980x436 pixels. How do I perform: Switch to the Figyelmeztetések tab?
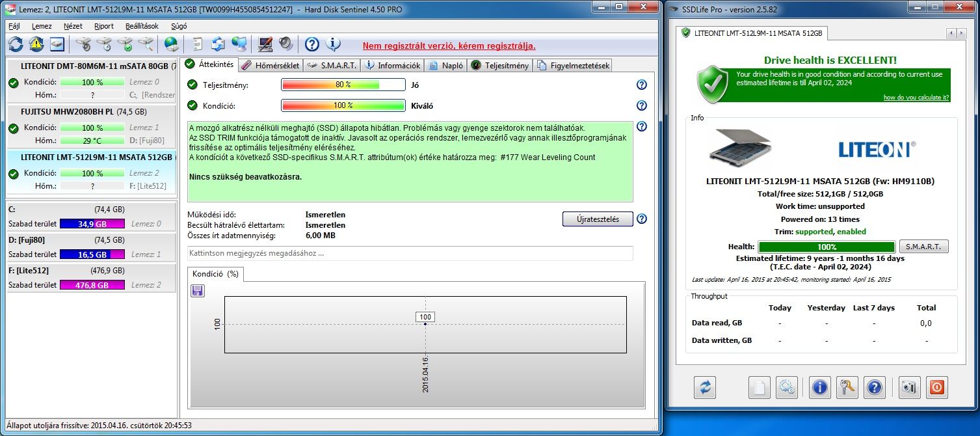click(572, 65)
